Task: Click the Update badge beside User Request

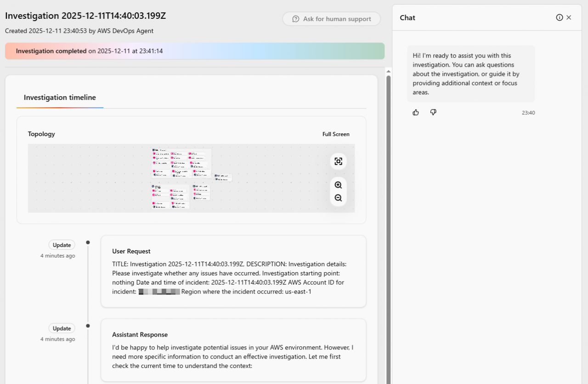Action: point(62,245)
